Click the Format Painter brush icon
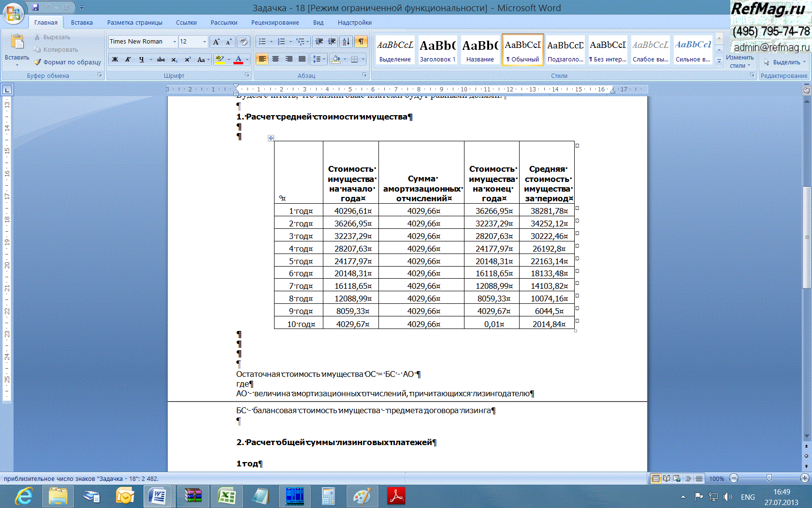 point(38,62)
